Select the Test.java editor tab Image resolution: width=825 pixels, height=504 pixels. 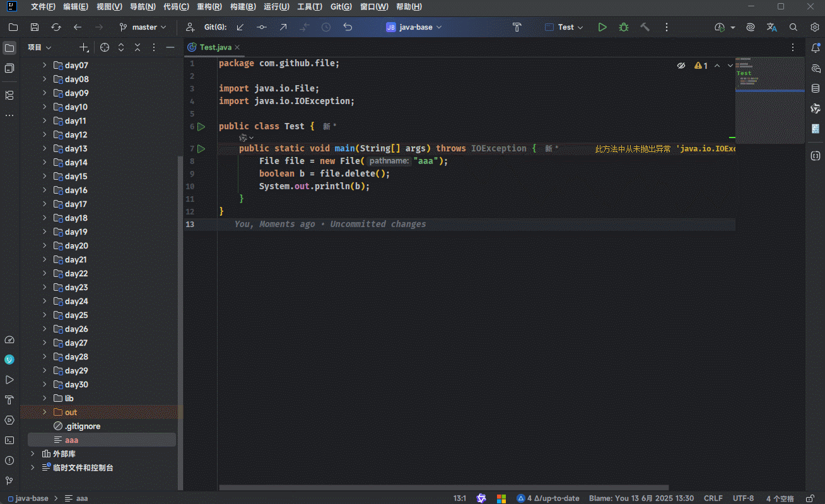215,47
